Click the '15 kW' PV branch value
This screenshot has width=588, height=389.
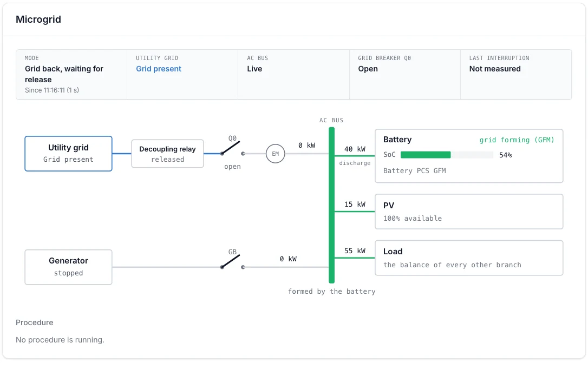coord(355,205)
